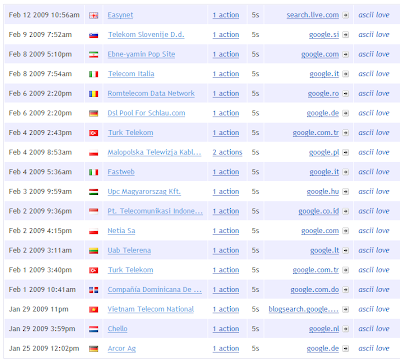Click the arrow icon next to google.lt

click(x=346, y=250)
